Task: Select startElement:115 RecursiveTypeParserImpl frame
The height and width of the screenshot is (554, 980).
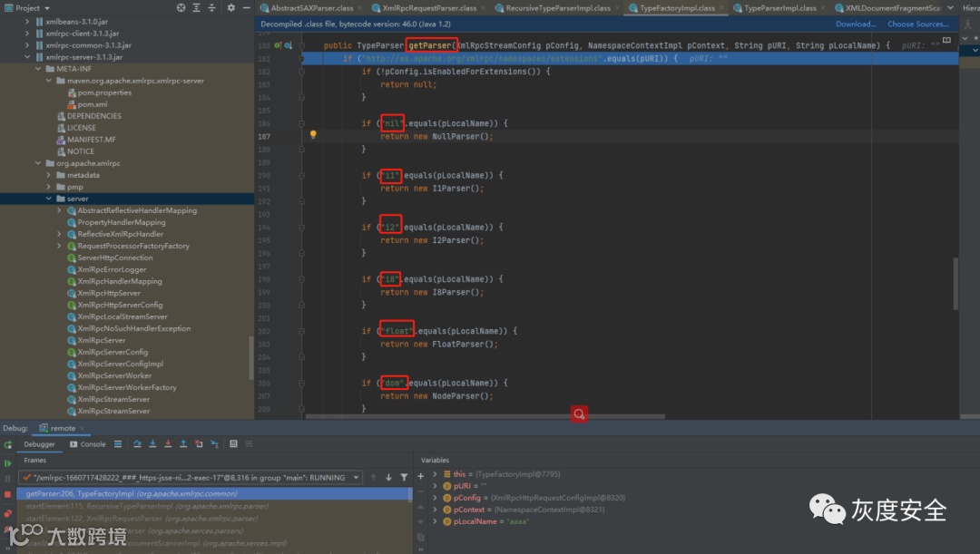Action: pos(213,506)
